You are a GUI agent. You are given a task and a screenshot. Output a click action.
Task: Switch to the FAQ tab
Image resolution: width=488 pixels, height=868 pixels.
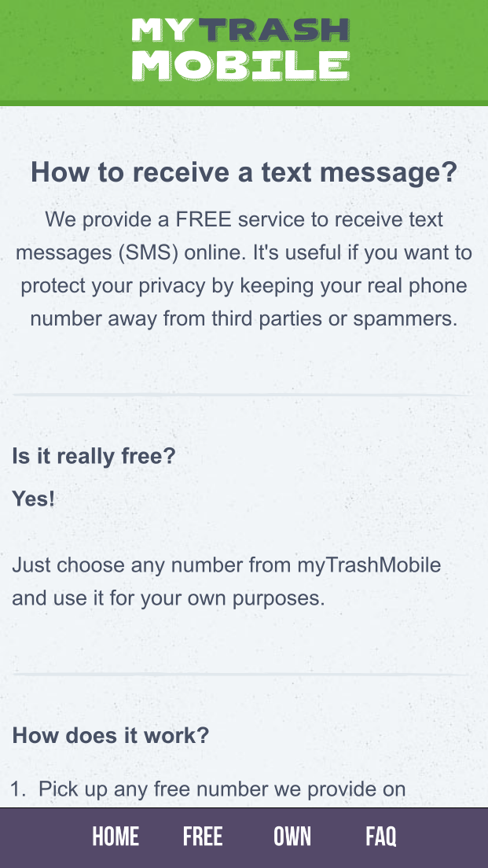pos(380,837)
